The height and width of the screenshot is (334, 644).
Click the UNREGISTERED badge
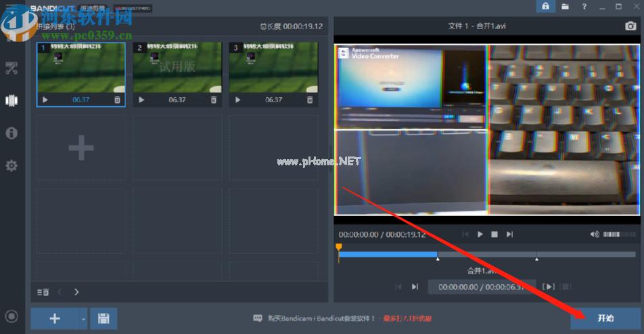(x=133, y=8)
